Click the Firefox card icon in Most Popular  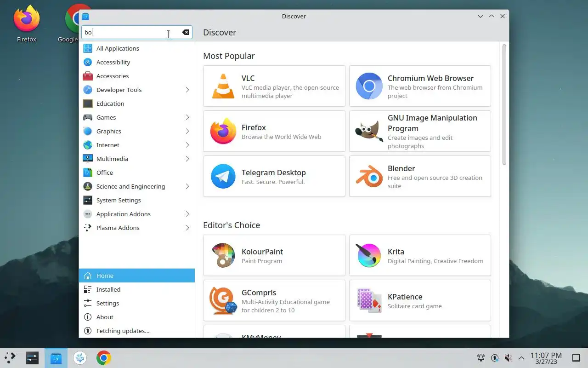coord(223,131)
